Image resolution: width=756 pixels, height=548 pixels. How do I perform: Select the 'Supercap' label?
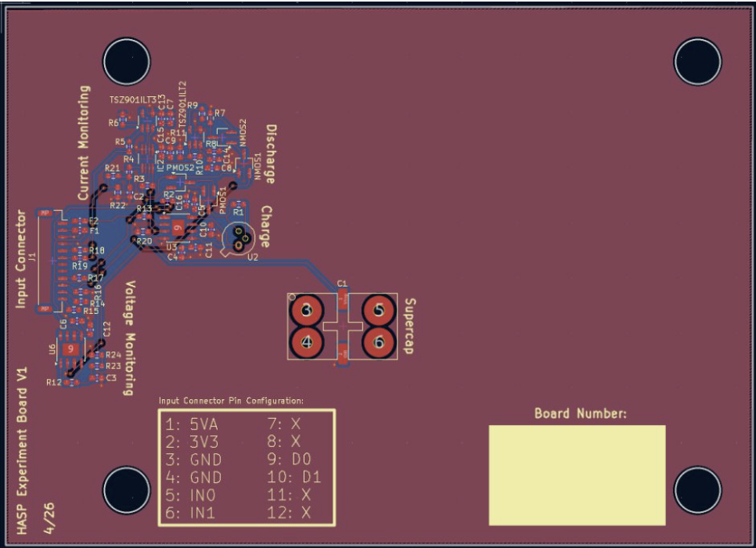(409, 326)
